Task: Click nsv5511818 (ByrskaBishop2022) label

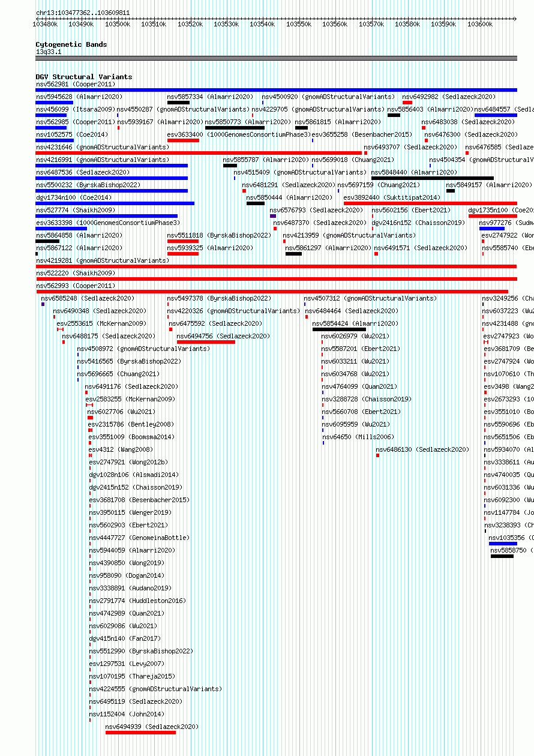Action: [220, 235]
